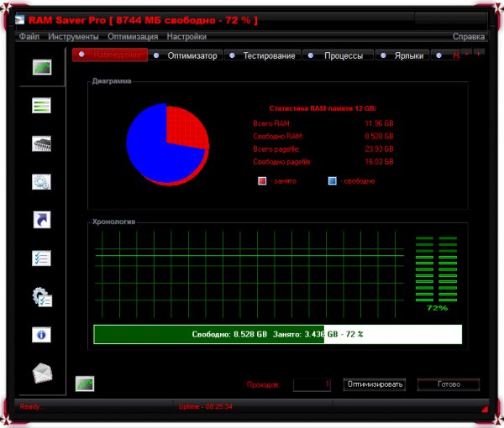Image resolution: width=504 pixels, height=428 pixels.
Task: Click the Проходов label
Action: pos(263,384)
